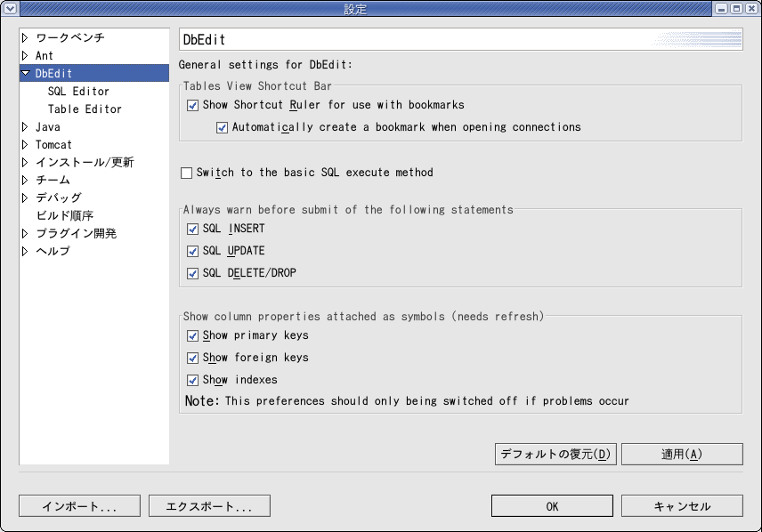The width and height of the screenshot is (762, 532).
Task: Uncheck the SQL INSERT warning
Action: pos(193,229)
